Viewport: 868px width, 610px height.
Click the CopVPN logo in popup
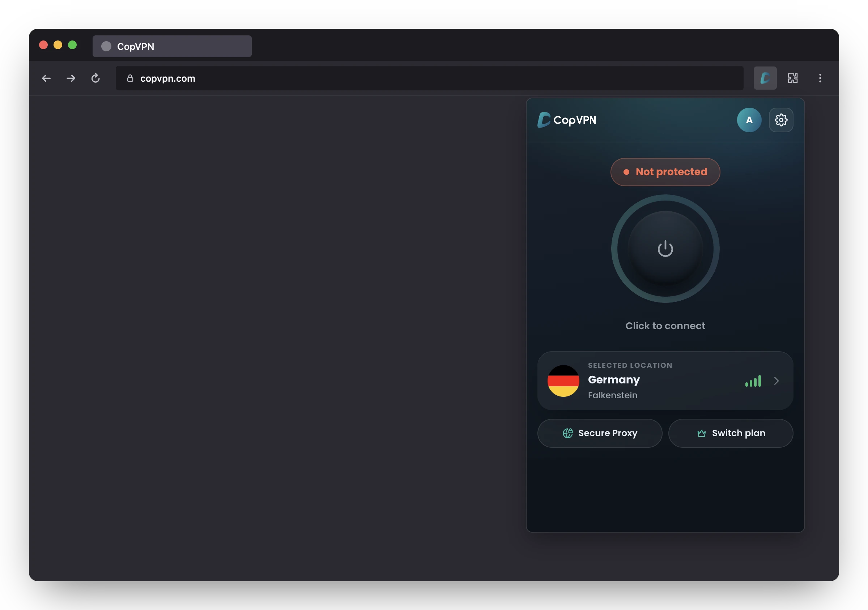[x=566, y=120]
